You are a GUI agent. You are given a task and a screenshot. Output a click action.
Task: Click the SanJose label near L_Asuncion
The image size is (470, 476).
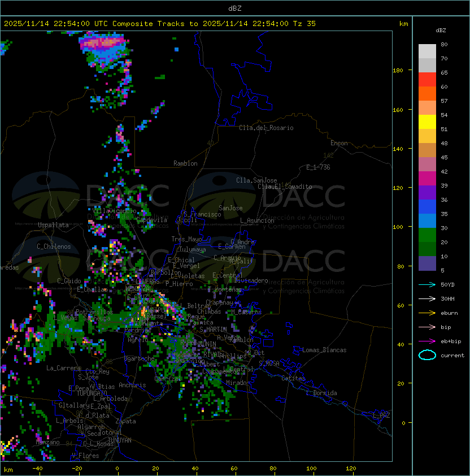click(230, 208)
